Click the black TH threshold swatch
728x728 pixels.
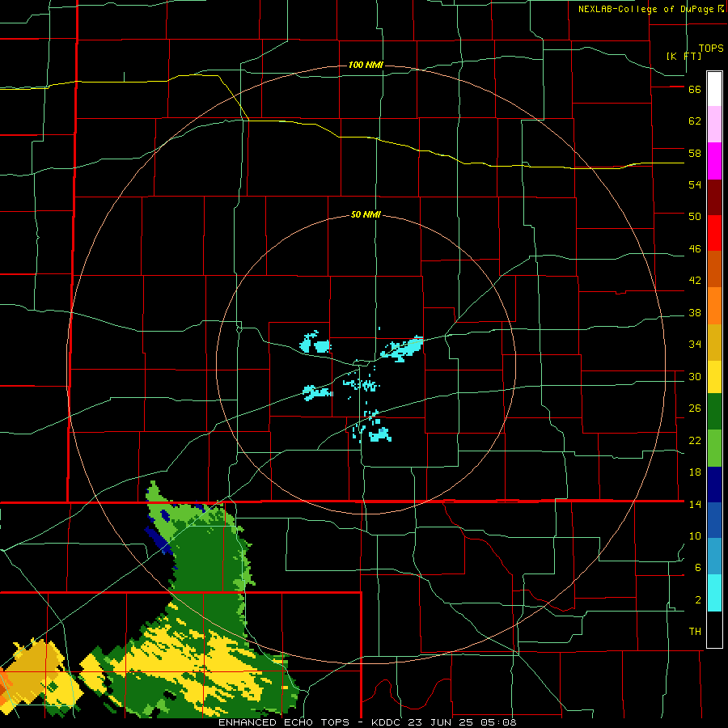point(714,629)
